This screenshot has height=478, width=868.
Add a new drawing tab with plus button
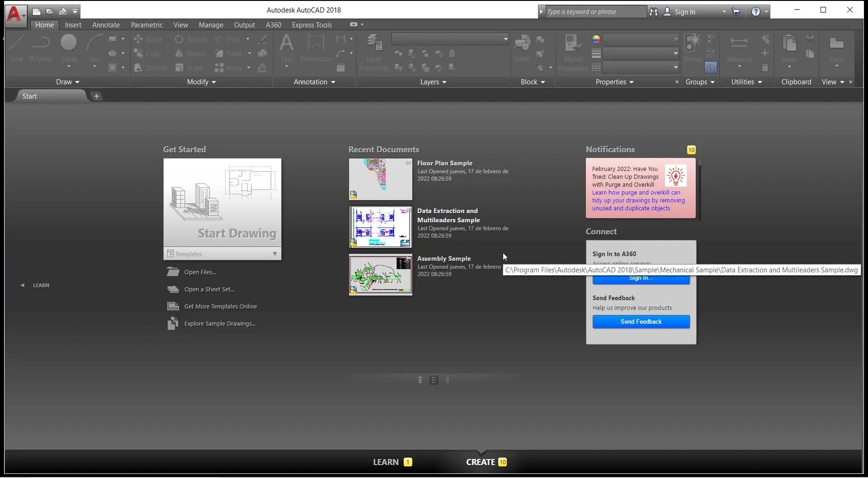pyautogui.click(x=96, y=96)
